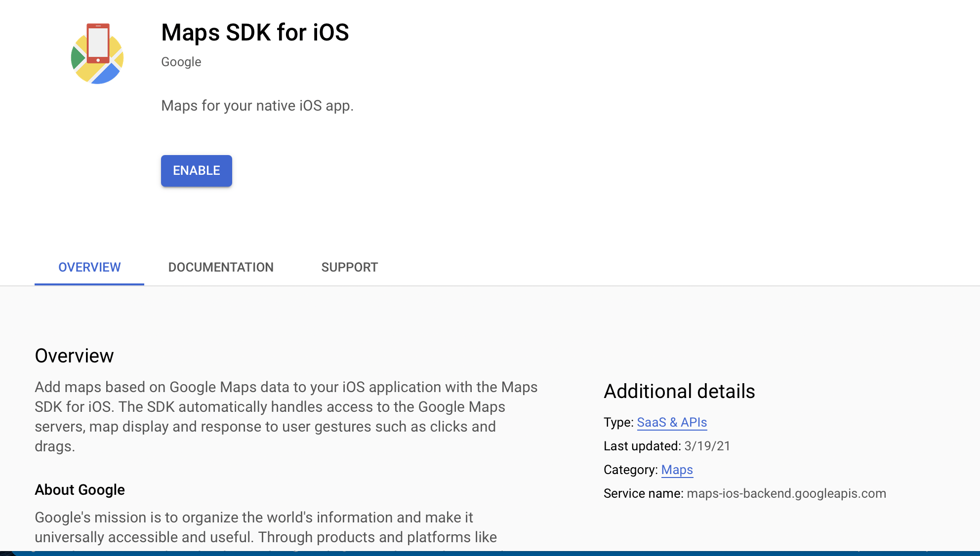Viewport: 980px width, 556px height.
Task: Click the Maps SDK for iOS title
Action: point(255,33)
